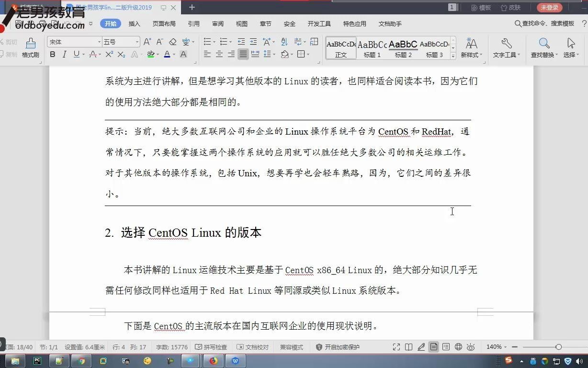
Task: Click the font color A swatch
Action: pyautogui.click(x=167, y=54)
